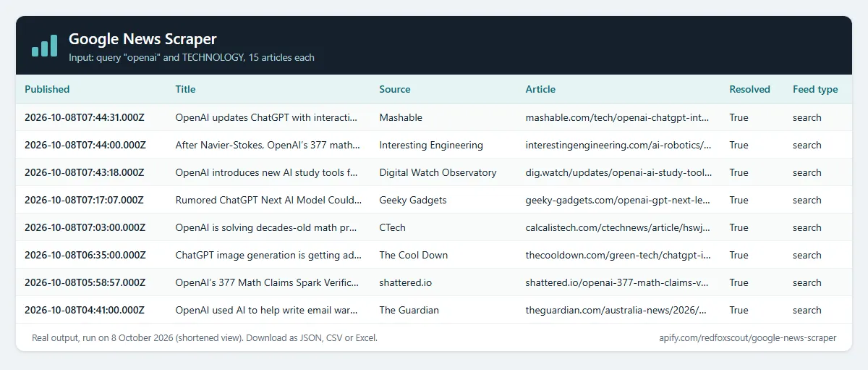Click title 'OpenAI updates ChatGPT with interacti…'
The height and width of the screenshot is (370, 868).
point(268,117)
